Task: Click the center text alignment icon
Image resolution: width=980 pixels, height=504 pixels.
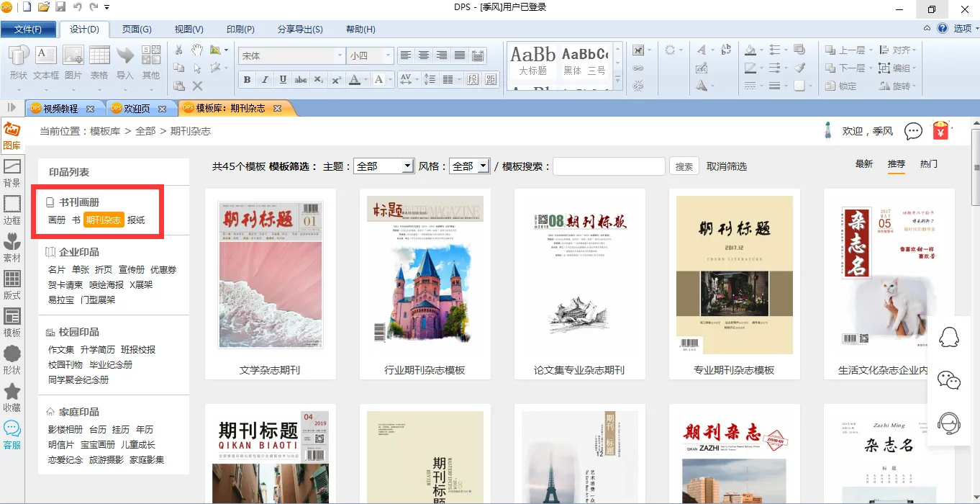Action: pos(424,55)
